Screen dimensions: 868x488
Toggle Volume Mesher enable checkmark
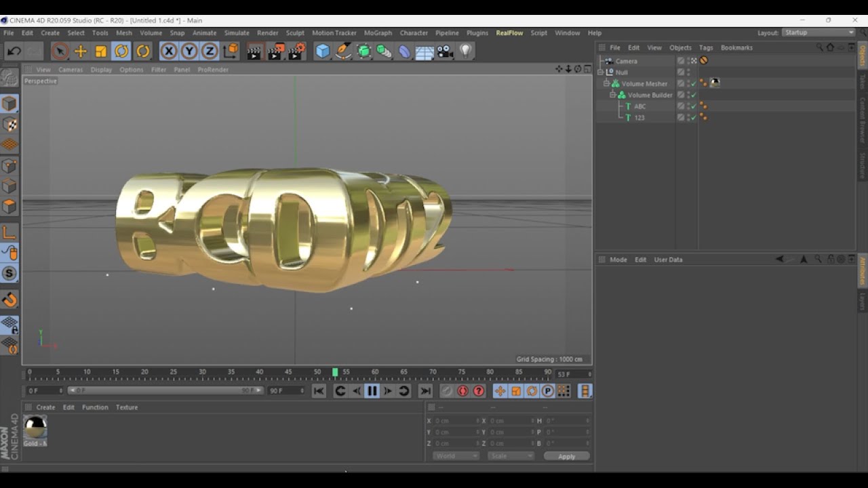693,83
